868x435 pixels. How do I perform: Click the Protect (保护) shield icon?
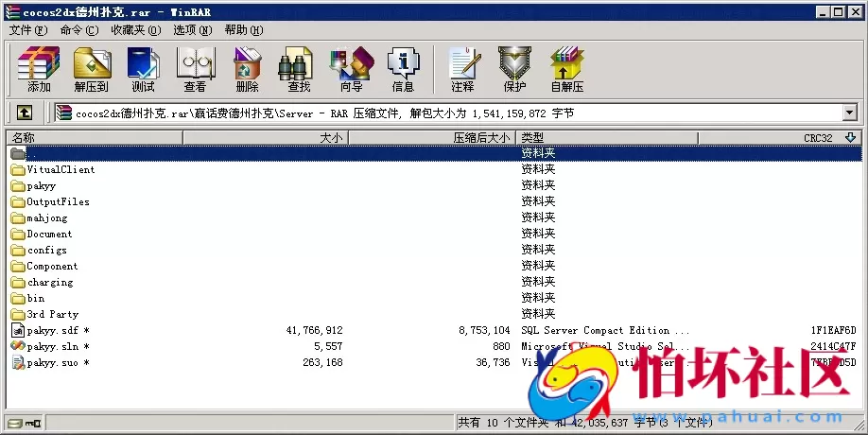514,69
